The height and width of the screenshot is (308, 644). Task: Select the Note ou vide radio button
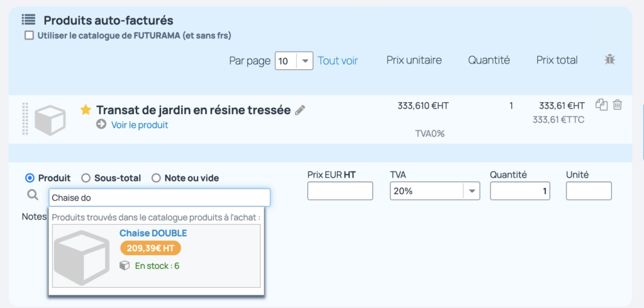tap(156, 178)
